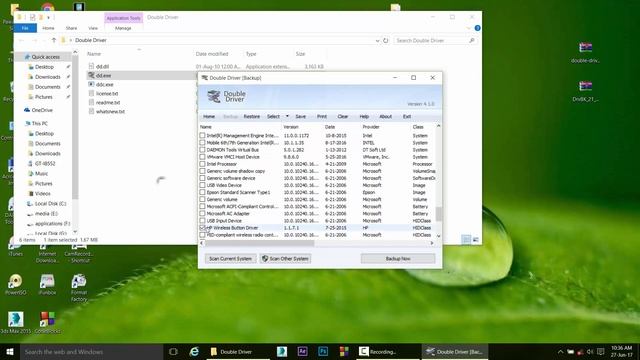Screen dimensions: 640x360
Task: Check the Generic volume shadow copy checkbox
Action: pyautogui.click(x=202, y=171)
